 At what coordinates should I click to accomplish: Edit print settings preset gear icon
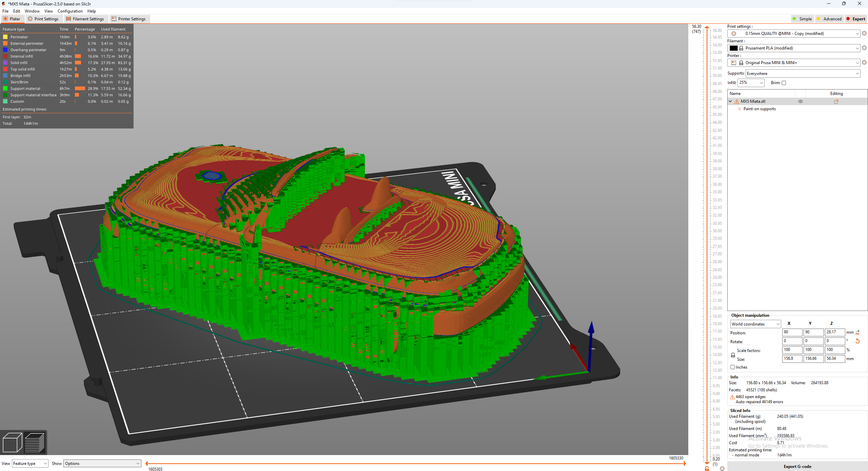click(x=864, y=33)
